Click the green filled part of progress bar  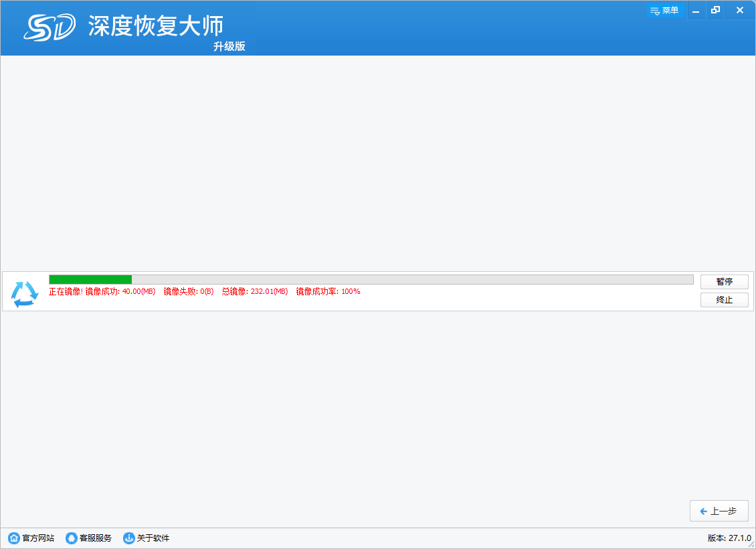coord(90,279)
